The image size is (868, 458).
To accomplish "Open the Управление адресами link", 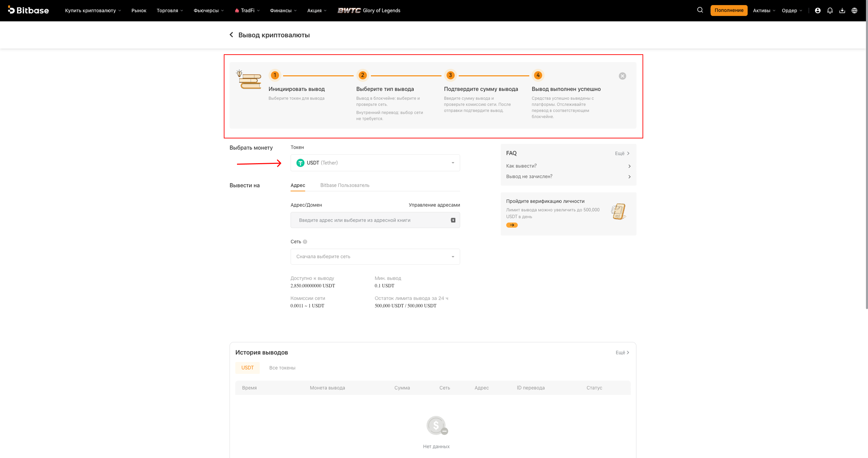I will (x=434, y=205).
